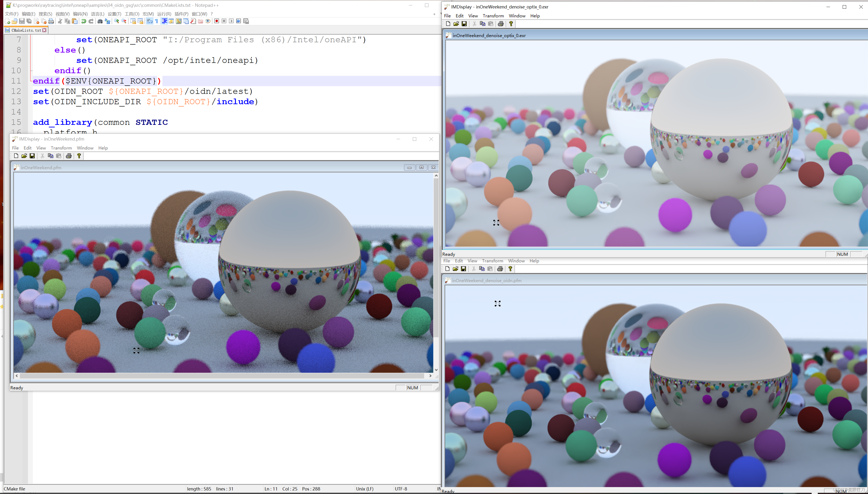This screenshot has width=868, height=494.
Task: Open View menu in inOneWeekend.pfm window
Action: pyautogui.click(x=41, y=148)
